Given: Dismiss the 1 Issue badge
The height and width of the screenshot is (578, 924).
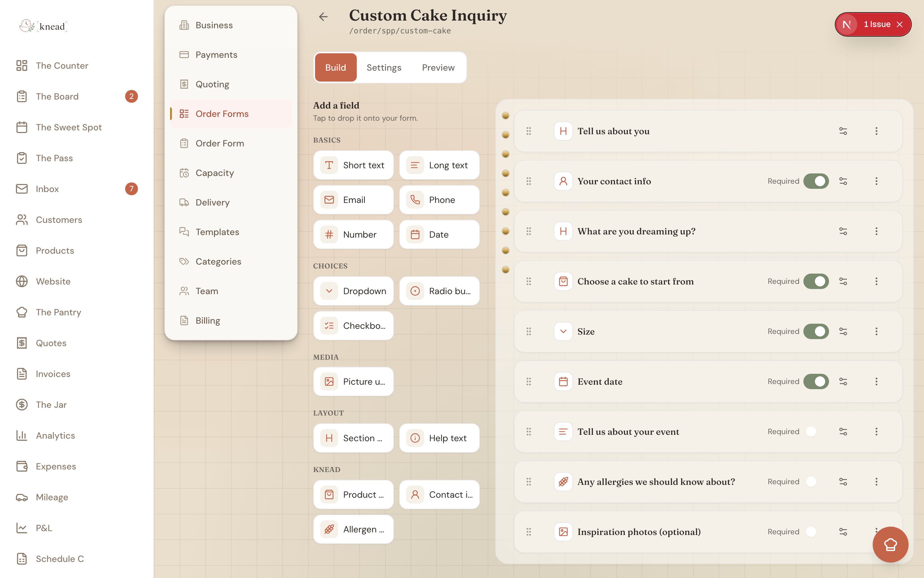Looking at the screenshot, I should (900, 24).
